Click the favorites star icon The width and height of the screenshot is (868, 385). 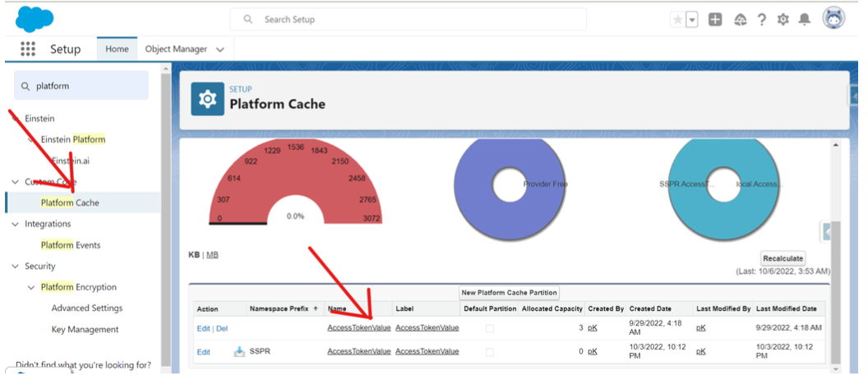[677, 20]
